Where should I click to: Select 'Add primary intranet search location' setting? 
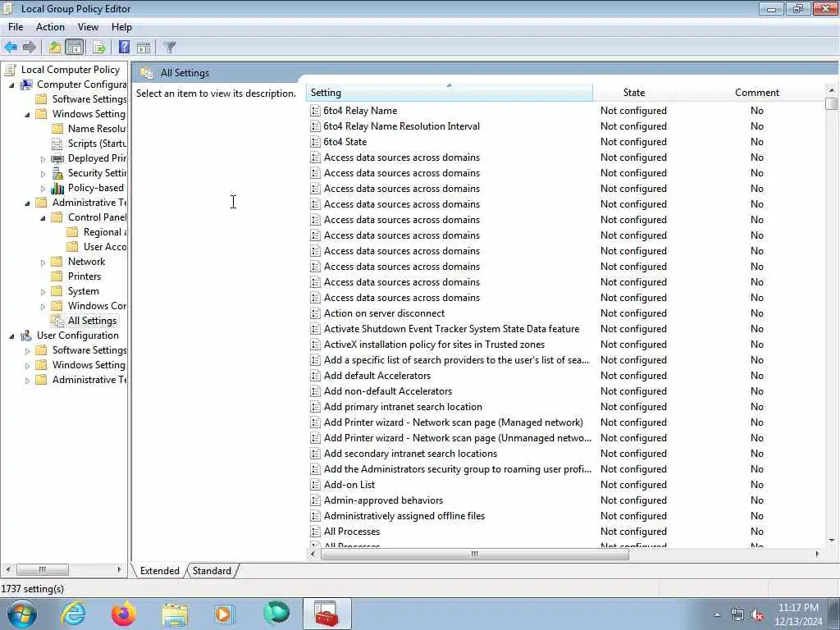tap(403, 407)
